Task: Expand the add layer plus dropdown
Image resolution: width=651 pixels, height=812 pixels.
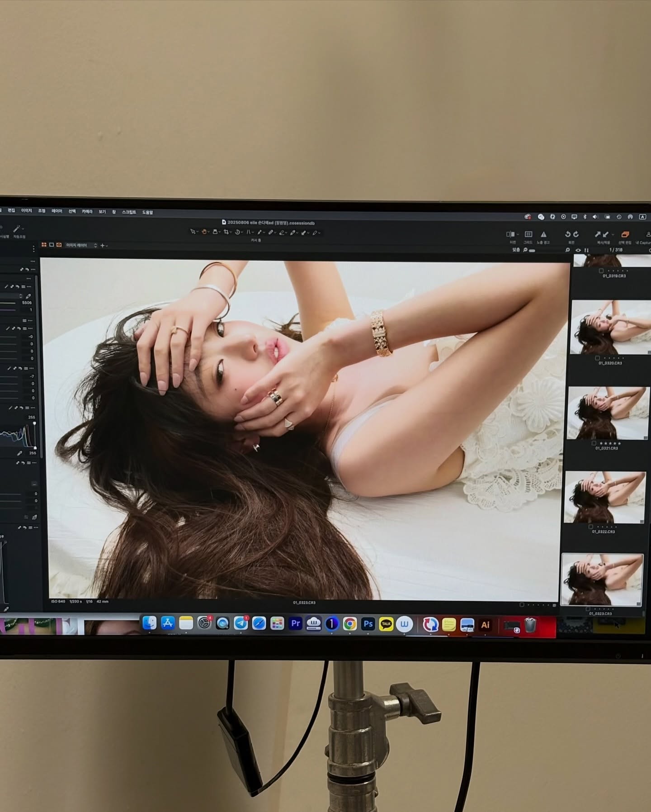Action: pos(104,245)
